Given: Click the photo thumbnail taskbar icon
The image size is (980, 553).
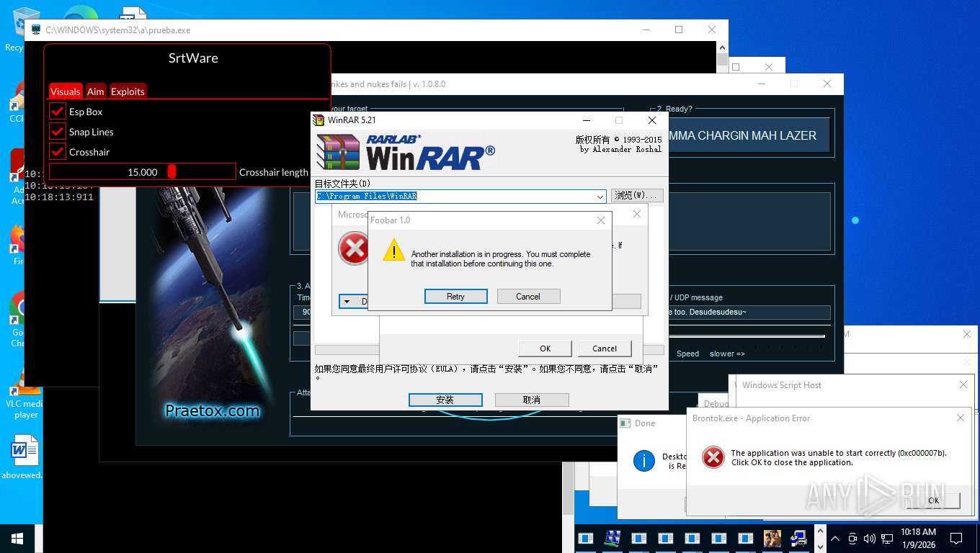Looking at the screenshot, I should tap(772, 538).
